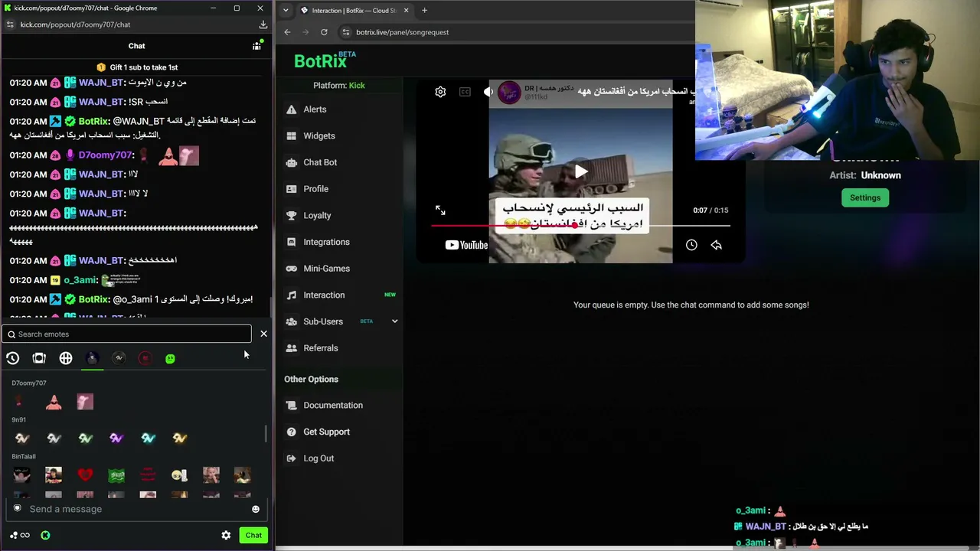The width and height of the screenshot is (980, 551).
Task: Click the Watch Later clock icon
Action: 691,245
